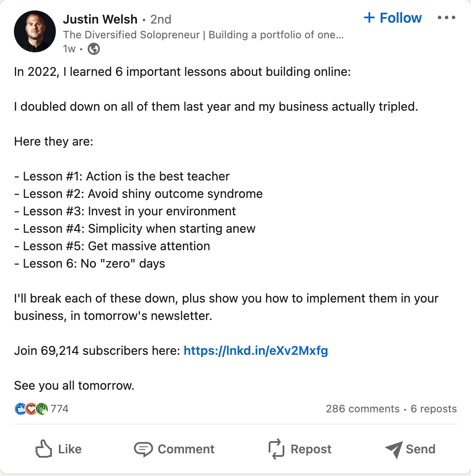The height and width of the screenshot is (476, 471).
Task: Open the lnkd.in newsletter subscription link
Action: click(256, 350)
